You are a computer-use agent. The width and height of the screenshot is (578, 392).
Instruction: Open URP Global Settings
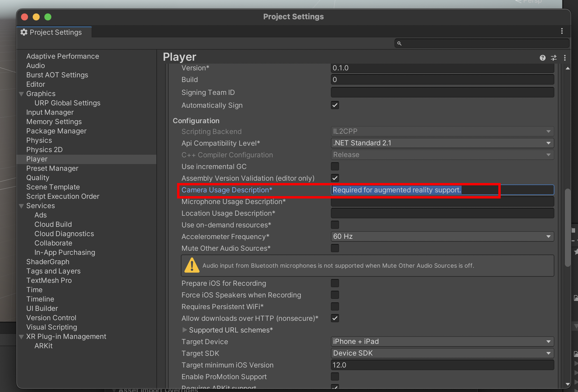pos(67,103)
